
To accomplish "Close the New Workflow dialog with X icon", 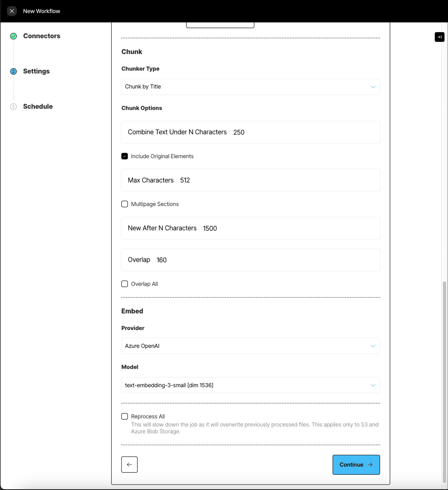I will (12, 11).
